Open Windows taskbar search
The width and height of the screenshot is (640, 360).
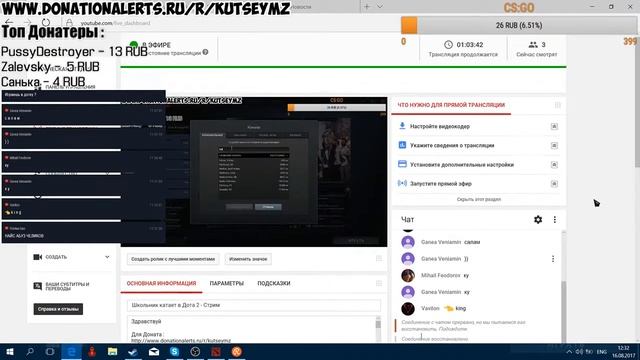pos(30,351)
